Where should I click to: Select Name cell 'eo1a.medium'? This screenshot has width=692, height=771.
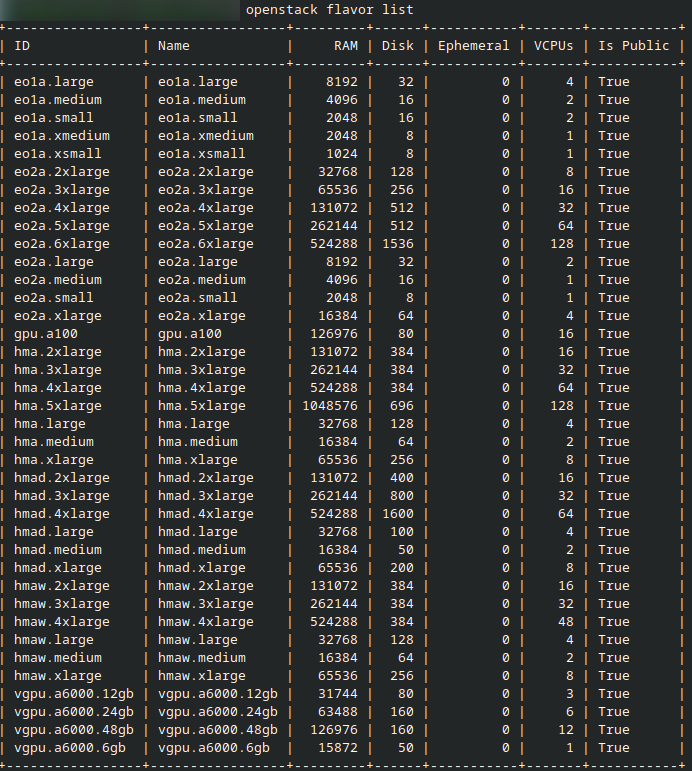(202, 100)
